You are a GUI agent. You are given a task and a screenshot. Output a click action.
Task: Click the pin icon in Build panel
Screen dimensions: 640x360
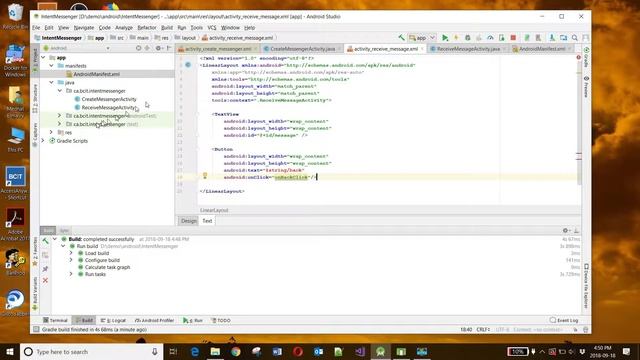tap(45, 269)
